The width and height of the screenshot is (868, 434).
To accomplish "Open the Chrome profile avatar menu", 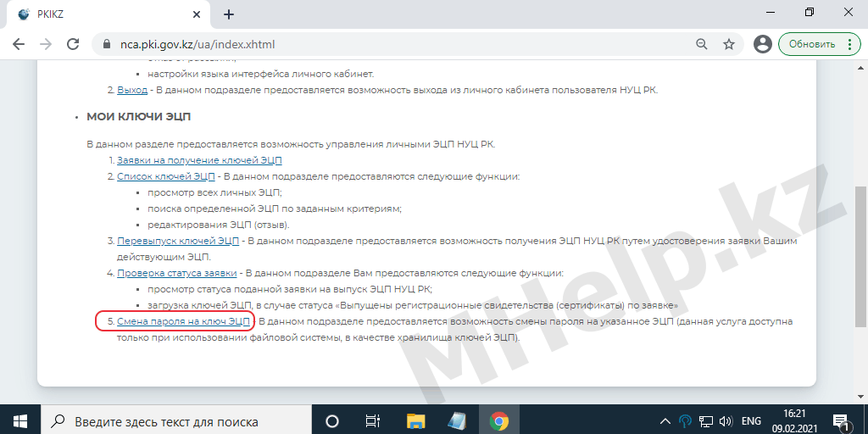I will (762, 45).
